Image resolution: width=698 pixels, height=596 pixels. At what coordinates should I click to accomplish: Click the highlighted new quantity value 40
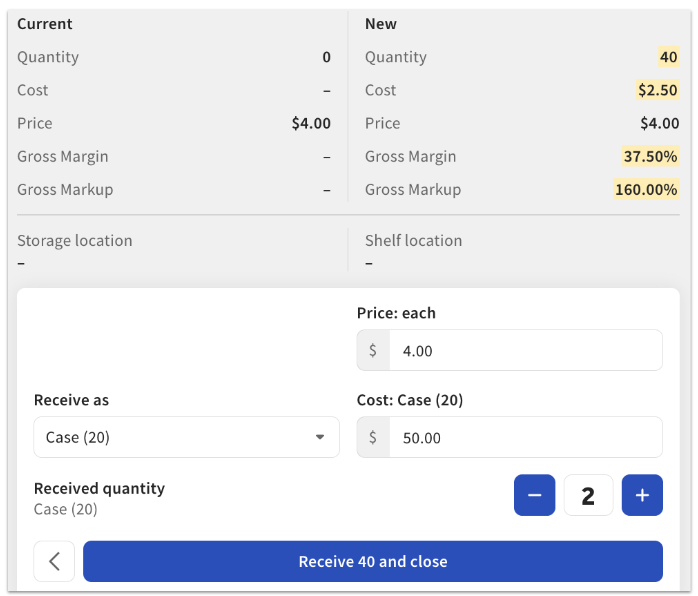point(668,57)
